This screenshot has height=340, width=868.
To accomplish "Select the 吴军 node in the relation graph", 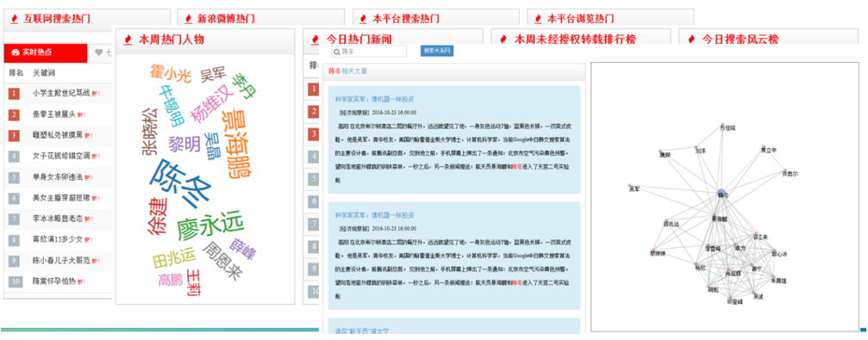I will pyautogui.click(x=634, y=188).
